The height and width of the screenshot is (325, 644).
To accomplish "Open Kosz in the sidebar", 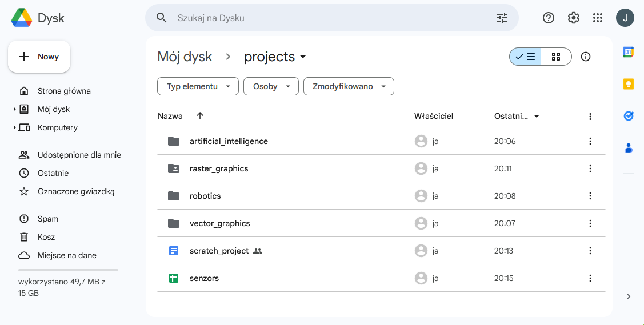I will (46, 237).
